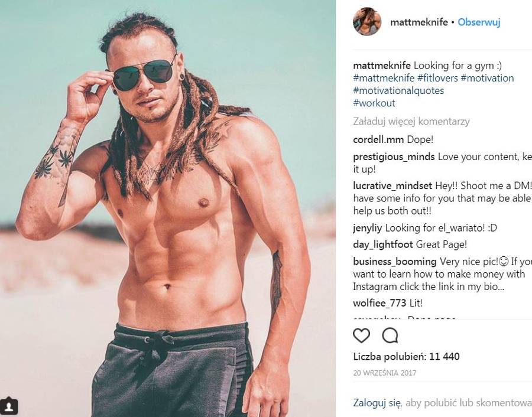Open lucrative_mindset commenter profile

[392, 186]
